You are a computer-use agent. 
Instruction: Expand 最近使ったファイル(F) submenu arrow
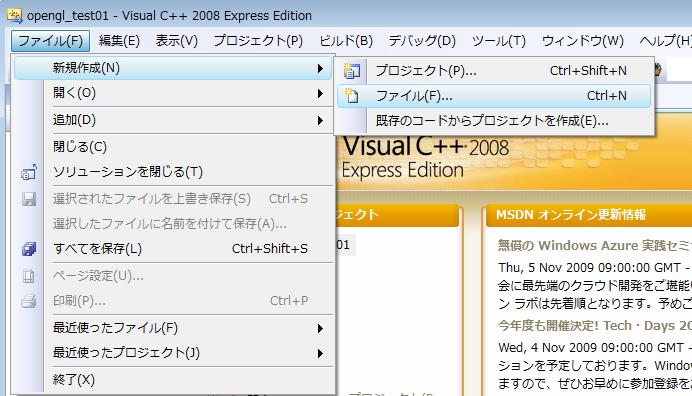pyautogui.click(x=320, y=328)
